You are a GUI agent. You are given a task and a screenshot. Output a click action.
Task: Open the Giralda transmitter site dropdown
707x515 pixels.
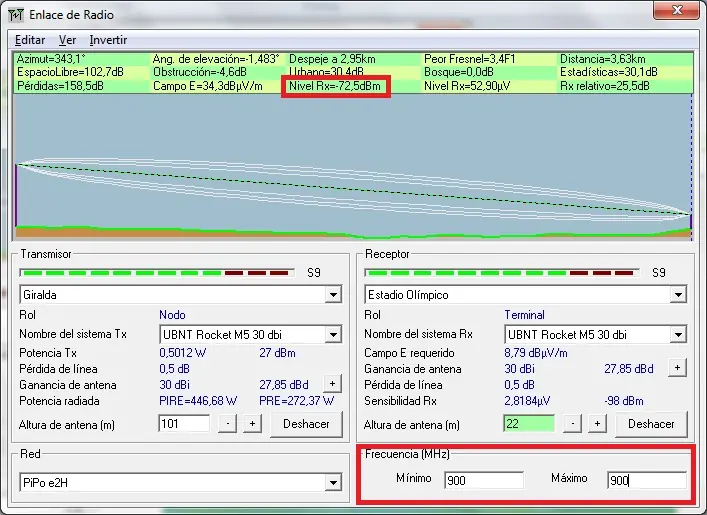coord(333,295)
